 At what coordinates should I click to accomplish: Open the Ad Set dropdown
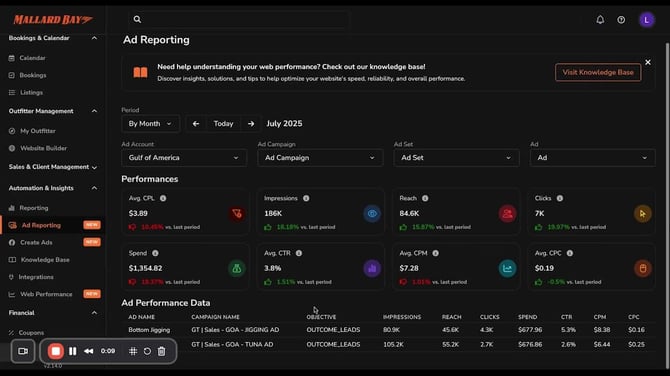click(456, 158)
